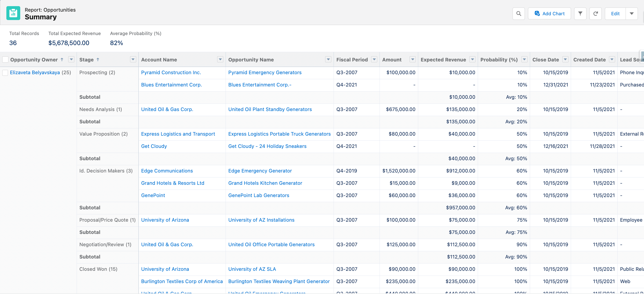Toggle the select-all checkbox in the header
The image size is (644, 294).
(5, 60)
